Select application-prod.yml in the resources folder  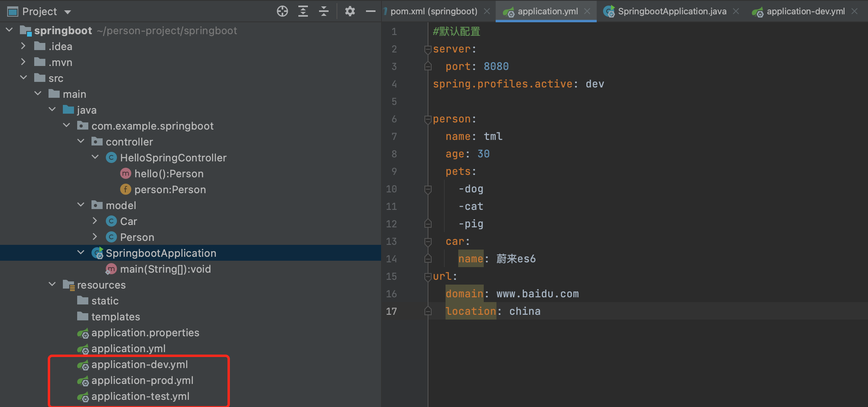[142, 380]
